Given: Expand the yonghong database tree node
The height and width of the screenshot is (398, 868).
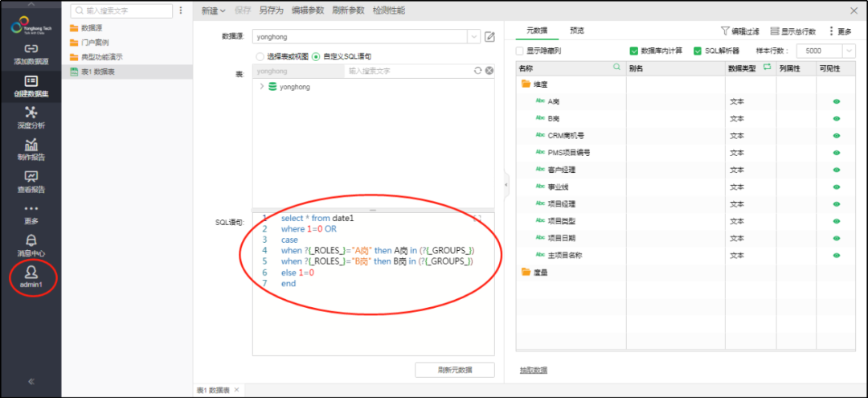Looking at the screenshot, I should click(262, 86).
